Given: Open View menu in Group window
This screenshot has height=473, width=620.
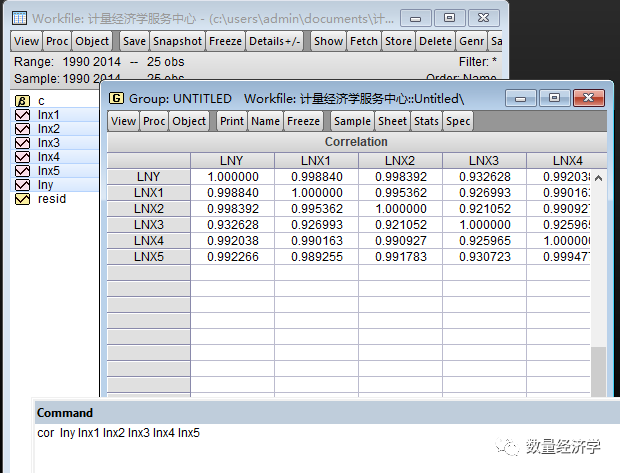Looking at the screenshot, I should (123, 121).
